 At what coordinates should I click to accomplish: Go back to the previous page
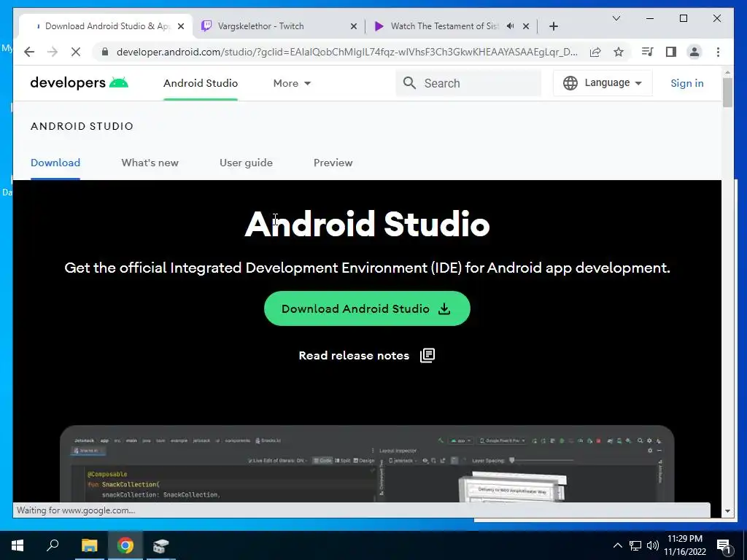click(x=29, y=52)
